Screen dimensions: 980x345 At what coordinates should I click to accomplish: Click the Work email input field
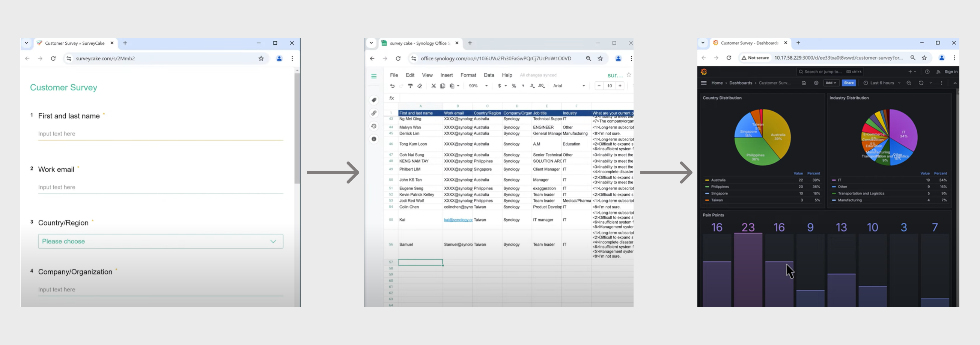point(161,187)
